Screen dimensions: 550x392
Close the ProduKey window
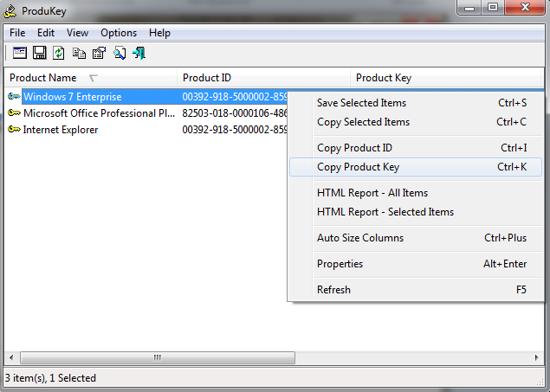click(525, 8)
